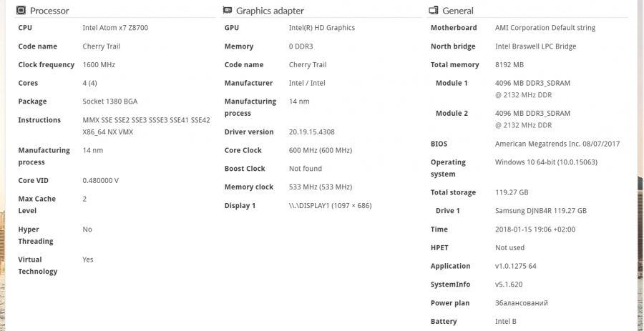Click the Intel Braswell LPC Bridge value
Viewport: 644px width, 331px height.
point(535,46)
